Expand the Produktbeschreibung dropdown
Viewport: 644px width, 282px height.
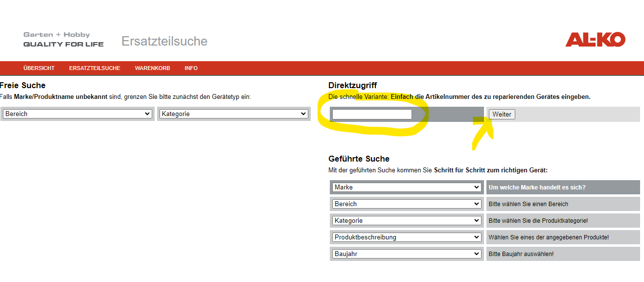[407, 237]
